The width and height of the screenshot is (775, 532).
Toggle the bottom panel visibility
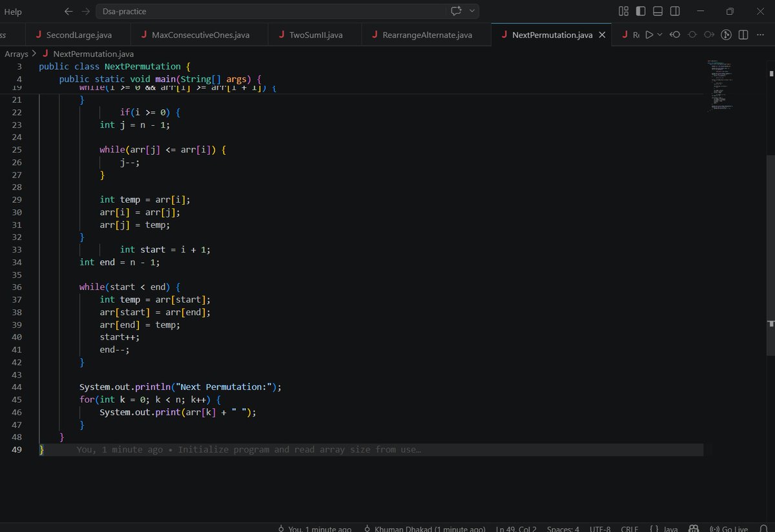click(x=657, y=11)
